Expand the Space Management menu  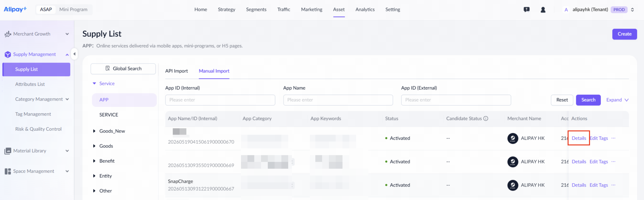67,172
